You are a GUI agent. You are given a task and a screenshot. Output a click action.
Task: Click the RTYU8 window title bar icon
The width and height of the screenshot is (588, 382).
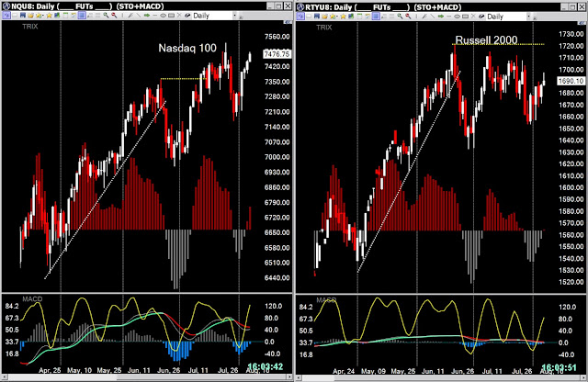[300, 6]
